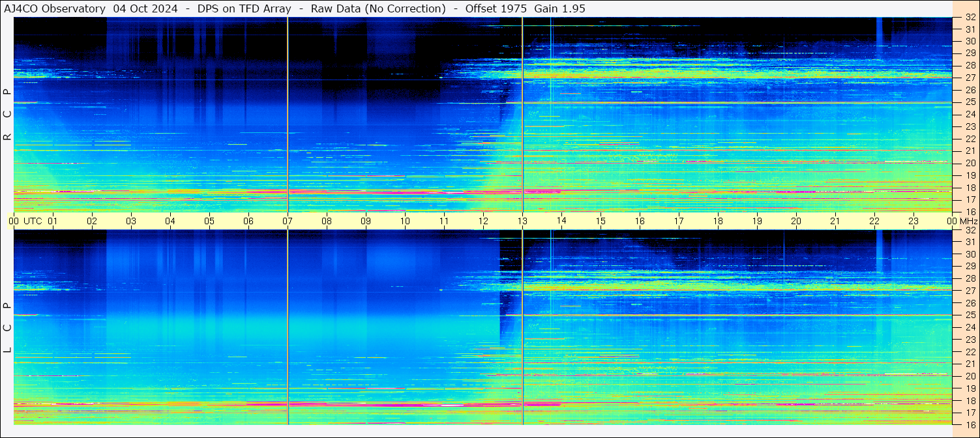Click the 06 hour tick label
Image resolution: width=980 pixels, height=438 pixels.
point(248,221)
